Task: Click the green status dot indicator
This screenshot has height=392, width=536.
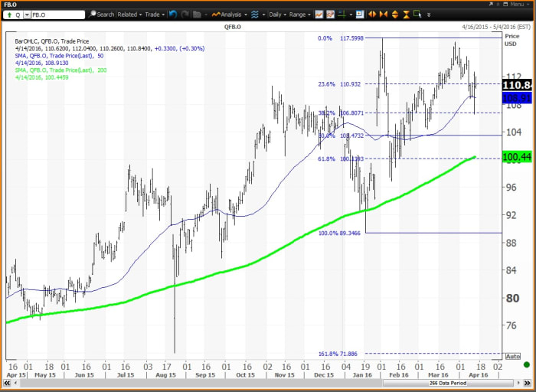Action: (x=527, y=364)
